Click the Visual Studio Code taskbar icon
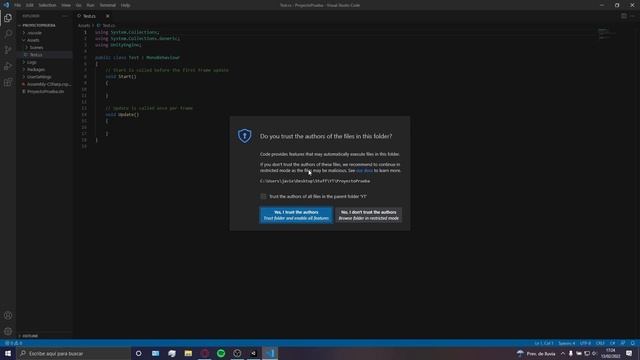Screen dimensions: 640x360 [x=270, y=353]
